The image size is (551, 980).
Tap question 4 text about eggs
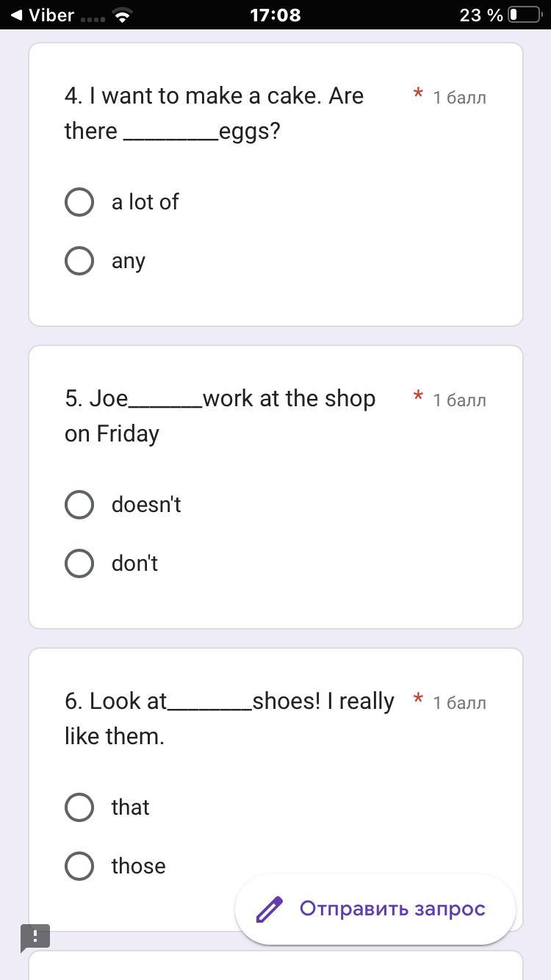pyautogui.click(x=214, y=113)
